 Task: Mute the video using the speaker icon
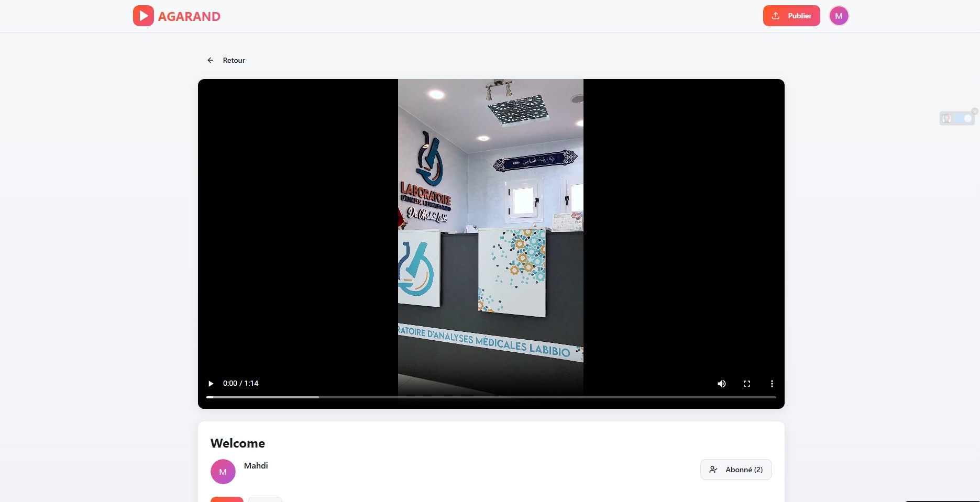click(722, 384)
